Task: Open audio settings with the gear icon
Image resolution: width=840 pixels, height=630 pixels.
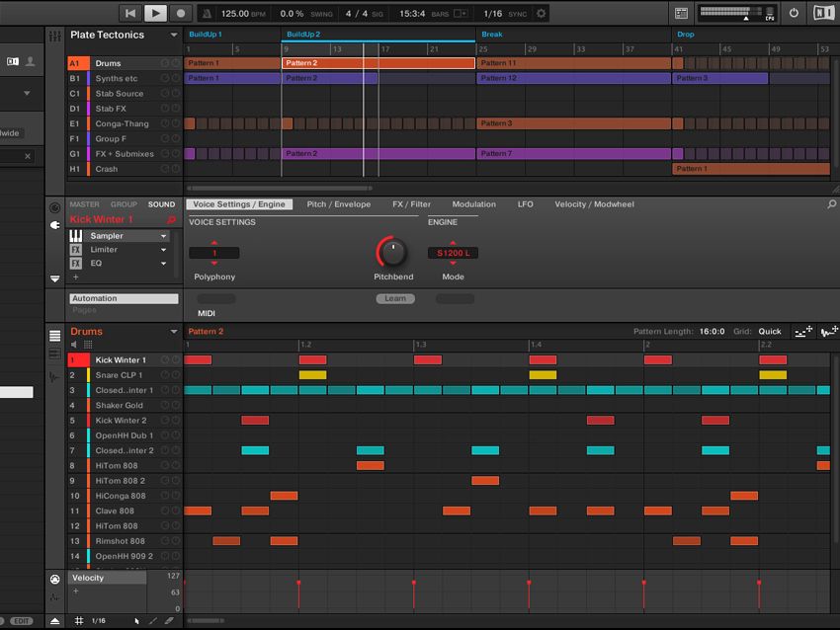Action: click(x=541, y=14)
